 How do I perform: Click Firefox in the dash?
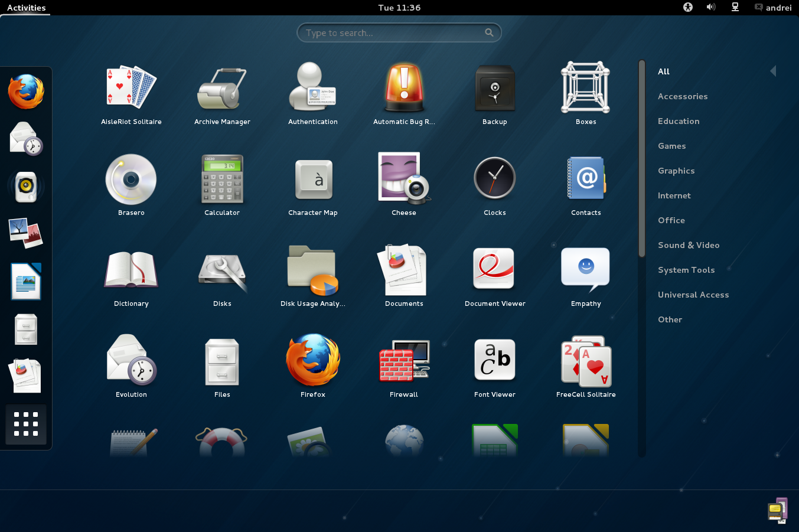tap(26, 92)
